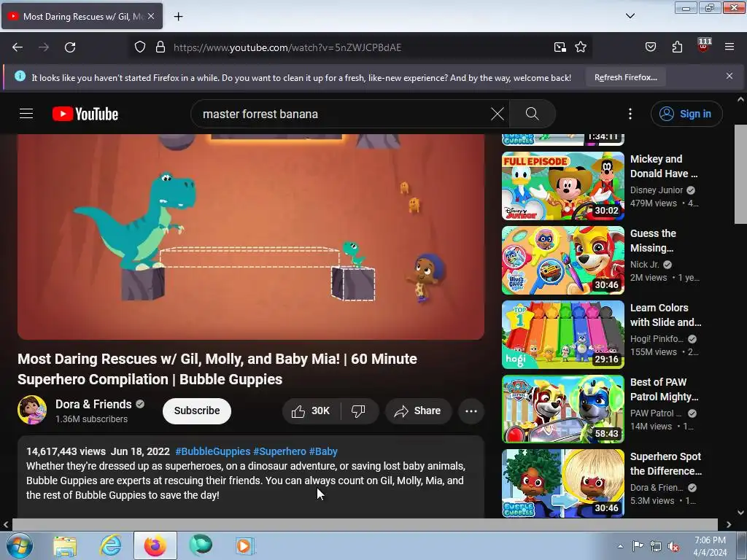Click the 14,617,443 views text
The width and height of the screenshot is (747, 560).
pos(66,451)
